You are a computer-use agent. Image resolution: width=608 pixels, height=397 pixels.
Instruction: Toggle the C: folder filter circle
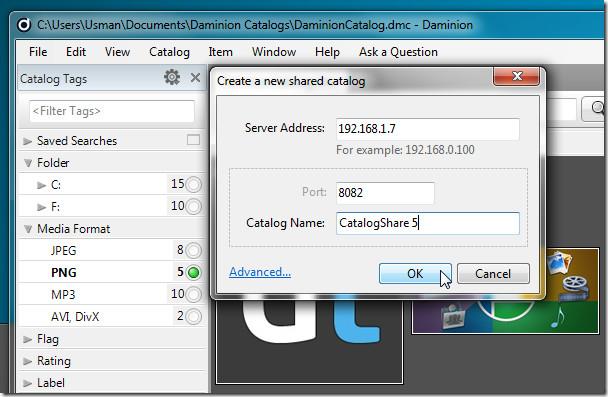193,185
